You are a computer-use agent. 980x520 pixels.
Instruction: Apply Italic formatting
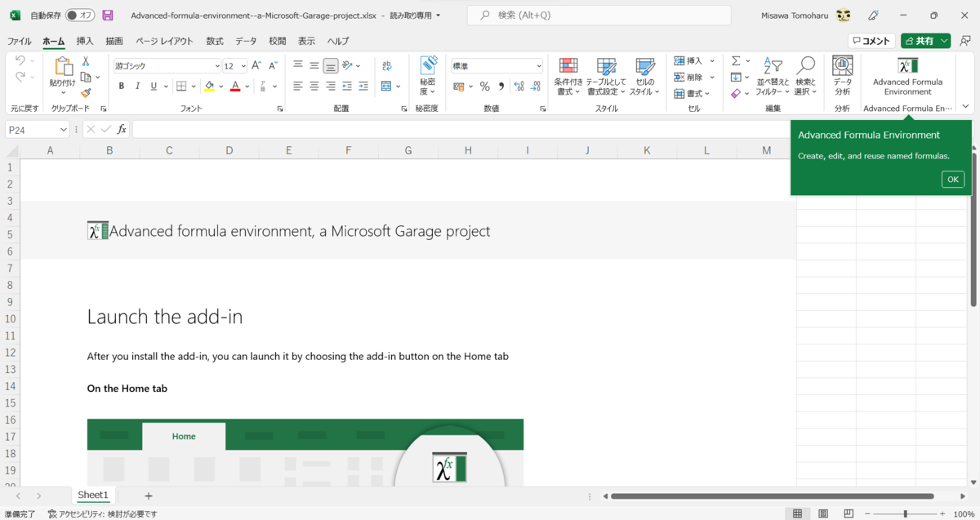[137, 86]
